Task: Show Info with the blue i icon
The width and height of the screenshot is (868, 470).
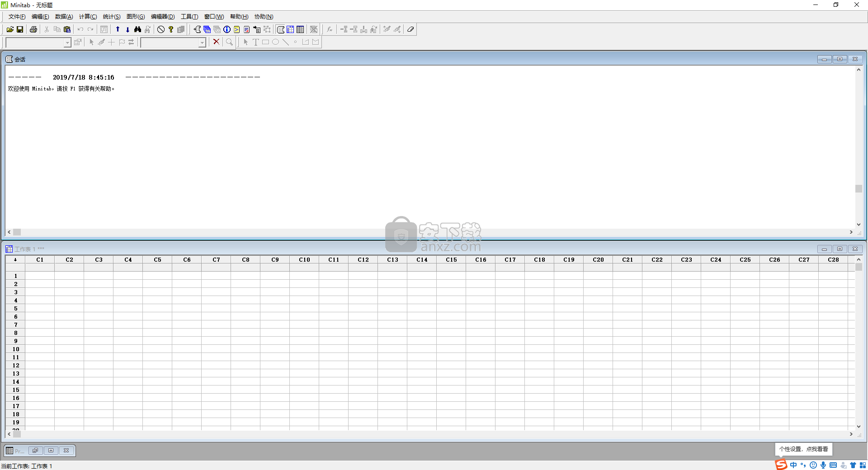Action: [227, 29]
